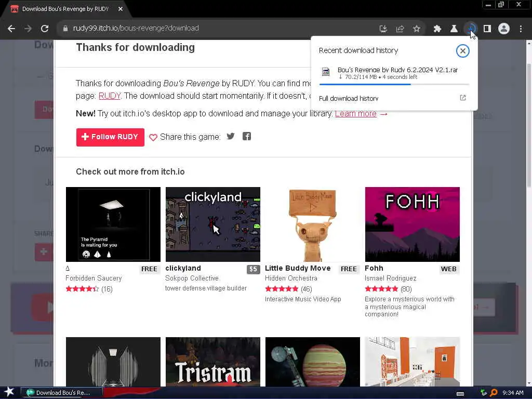Click the Follow RUDY button
Screen dimensions: 532x399
point(110,137)
